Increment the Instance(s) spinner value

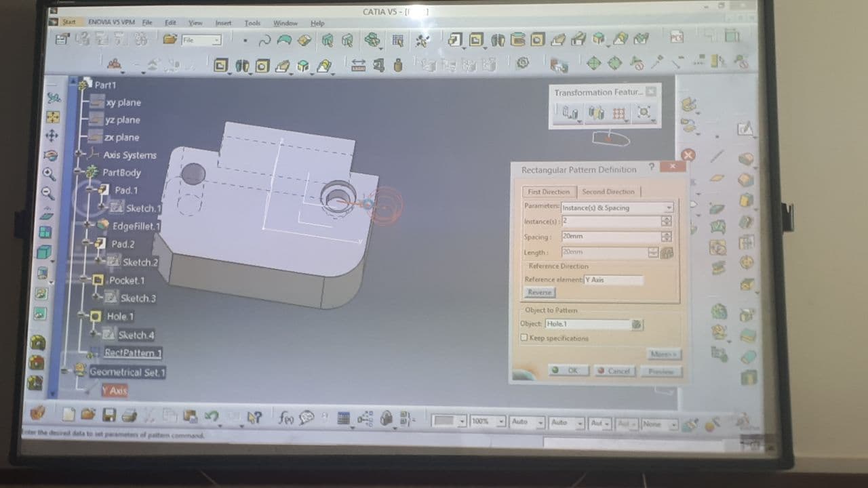(x=666, y=219)
